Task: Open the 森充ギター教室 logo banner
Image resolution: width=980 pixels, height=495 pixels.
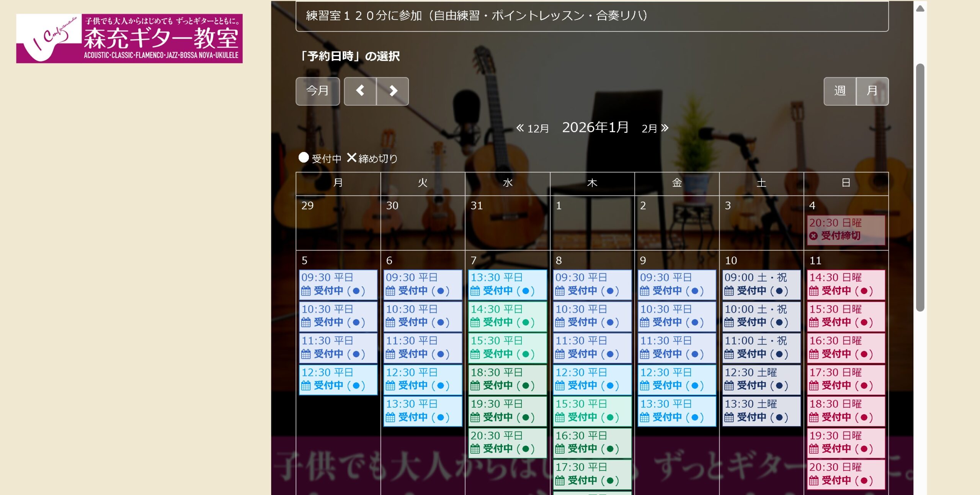Action: pos(129,38)
